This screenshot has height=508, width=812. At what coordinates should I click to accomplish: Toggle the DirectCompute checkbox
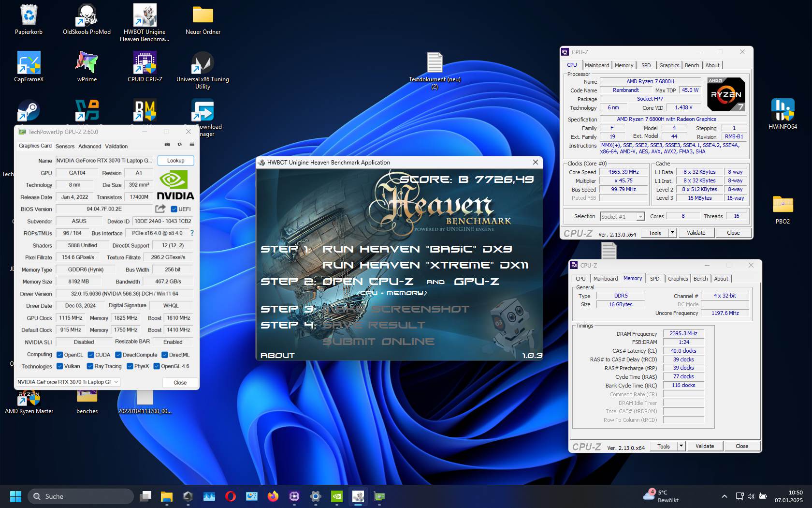(118, 355)
